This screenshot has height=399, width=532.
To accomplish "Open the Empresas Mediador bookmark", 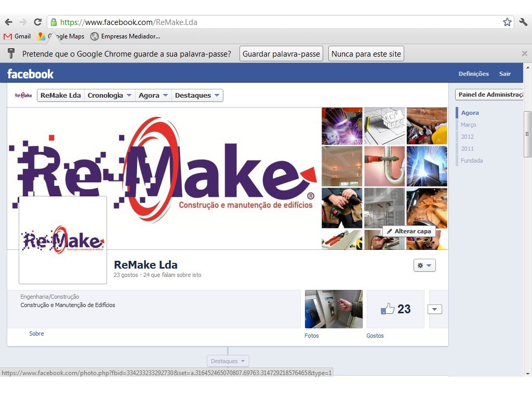I will [x=125, y=36].
